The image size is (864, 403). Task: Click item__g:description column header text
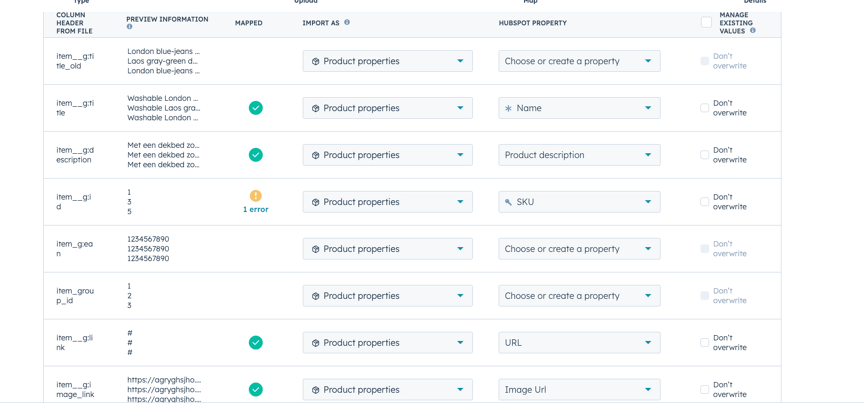click(75, 155)
